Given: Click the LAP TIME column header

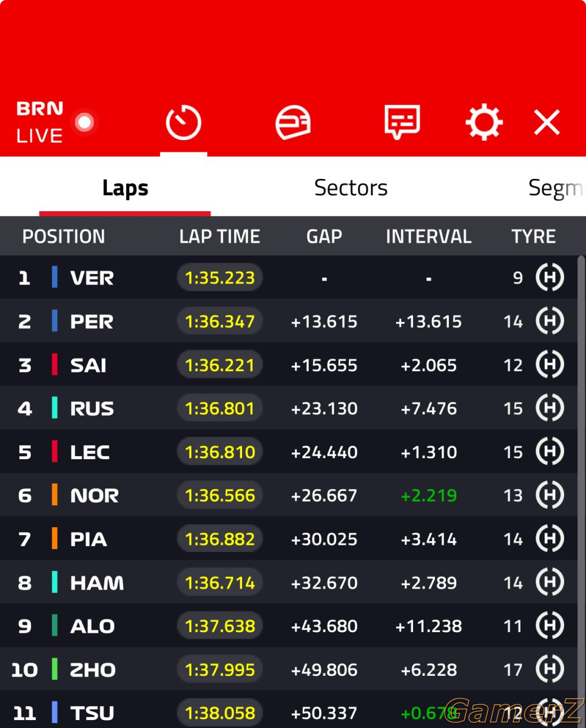Looking at the screenshot, I should click(x=220, y=237).
